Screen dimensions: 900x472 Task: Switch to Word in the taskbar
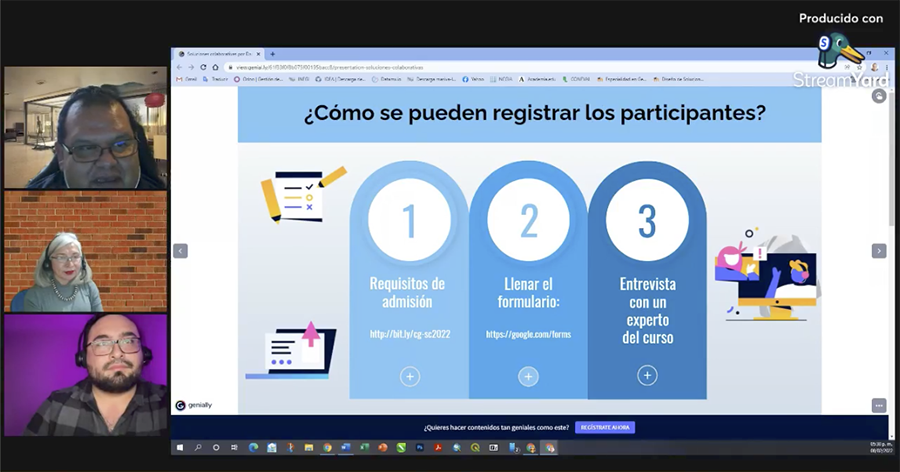coord(346,447)
